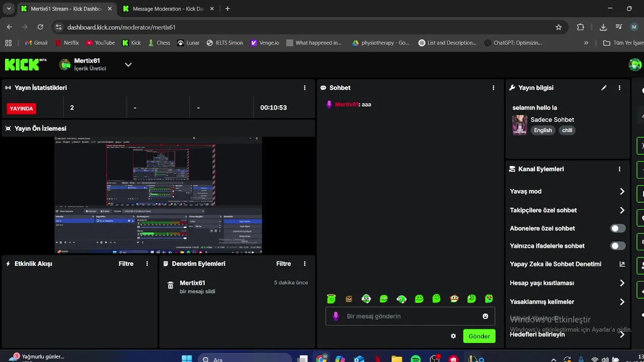Expand channel selector next to Mertix61

tap(128, 64)
